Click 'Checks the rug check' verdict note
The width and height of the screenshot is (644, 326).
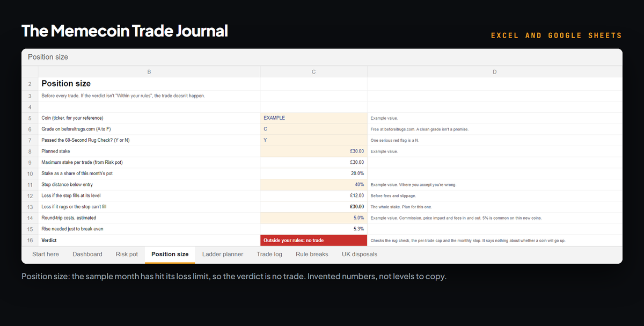(467, 241)
